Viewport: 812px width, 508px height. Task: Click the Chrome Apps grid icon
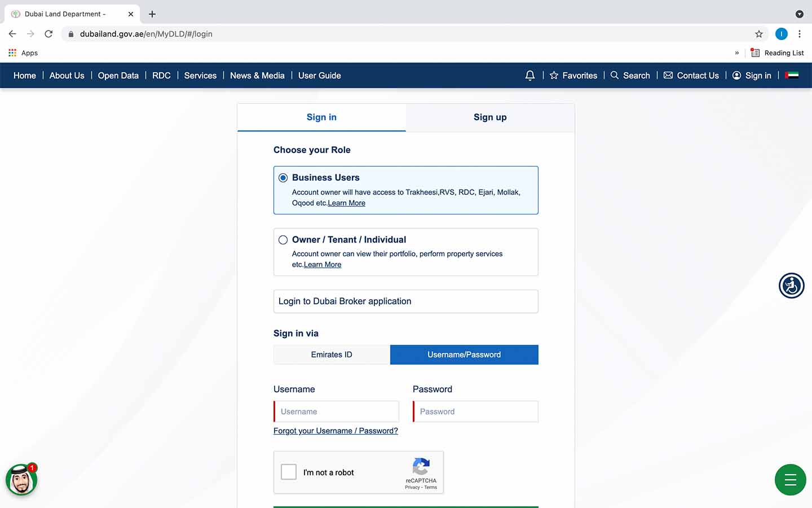coord(12,52)
